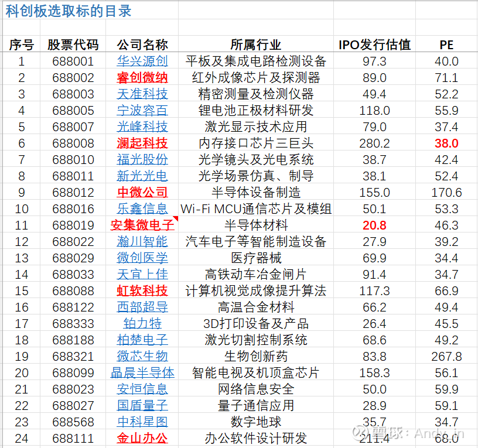Image resolution: width=478 pixels, height=448 pixels.
Task: Select the IPO发行估值 header cell
Action: pyautogui.click(x=375, y=45)
